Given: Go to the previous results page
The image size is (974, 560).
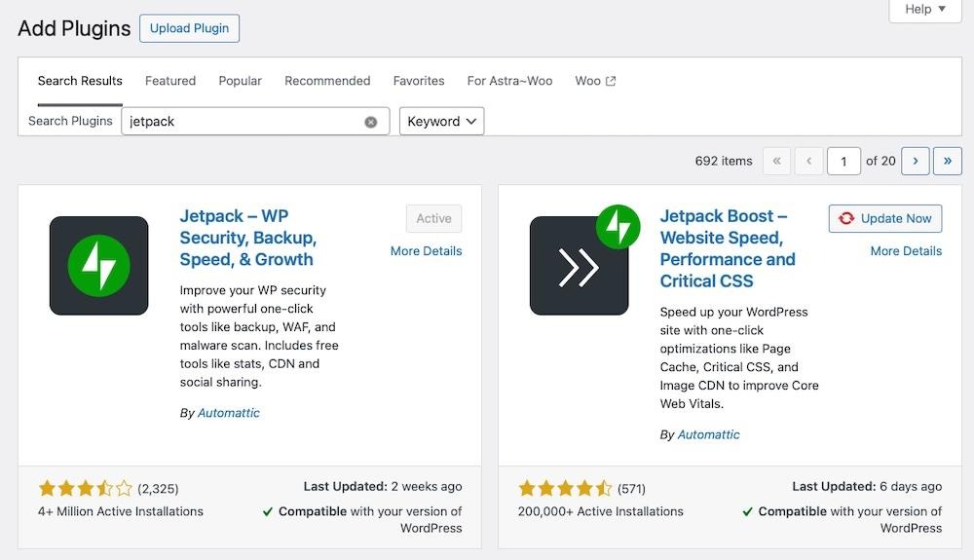Looking at the screenshot, I should coord(808,161).
